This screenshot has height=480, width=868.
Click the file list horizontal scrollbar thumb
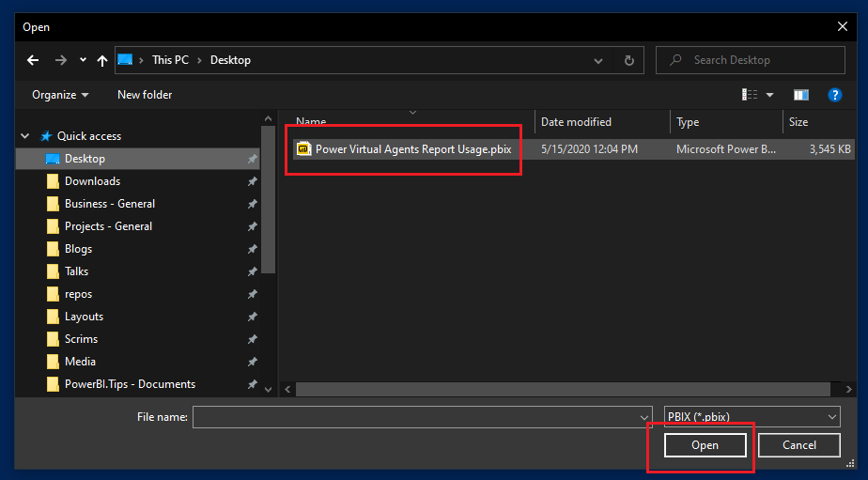point(563,389)
